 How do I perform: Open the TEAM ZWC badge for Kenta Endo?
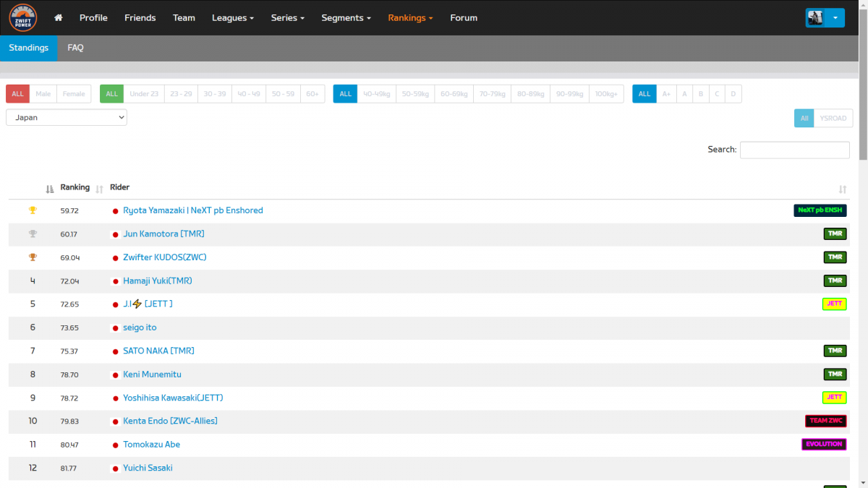click(826, 421)
